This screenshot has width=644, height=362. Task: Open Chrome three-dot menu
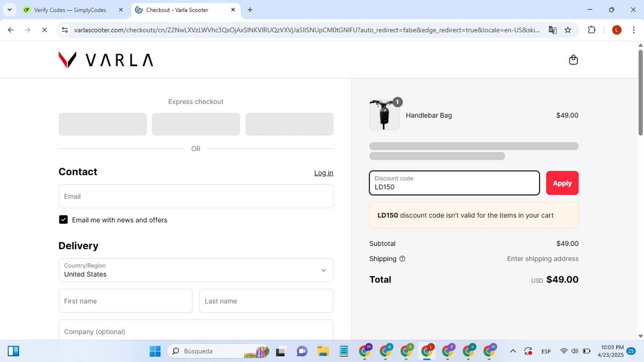(634, 30)
